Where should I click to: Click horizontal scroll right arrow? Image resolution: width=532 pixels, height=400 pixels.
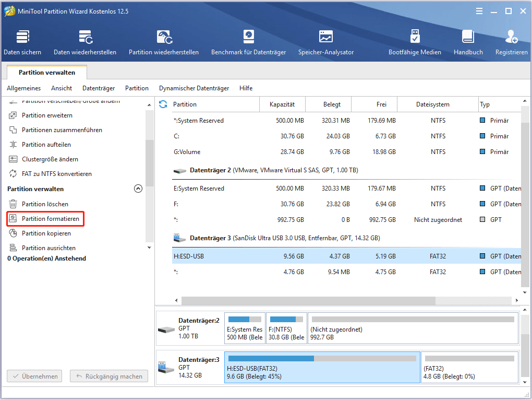pos(517,300)
